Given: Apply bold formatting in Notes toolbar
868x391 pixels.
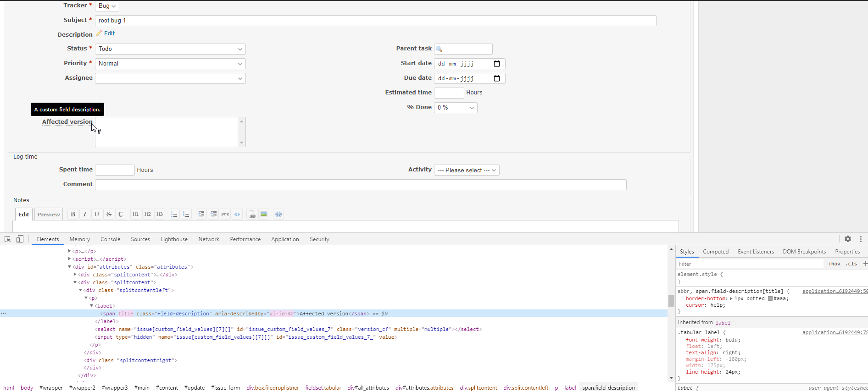Looking at the screenshot, I should [x=73, y=214].
